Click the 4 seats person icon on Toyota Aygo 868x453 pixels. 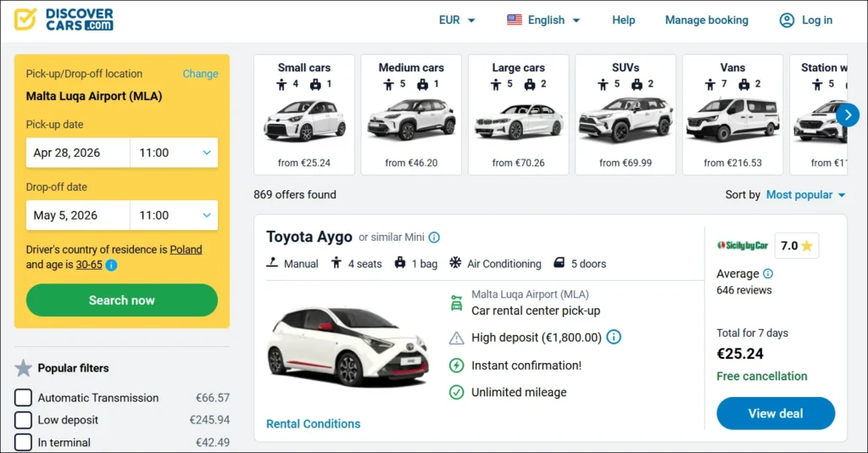tap(336, 262)
